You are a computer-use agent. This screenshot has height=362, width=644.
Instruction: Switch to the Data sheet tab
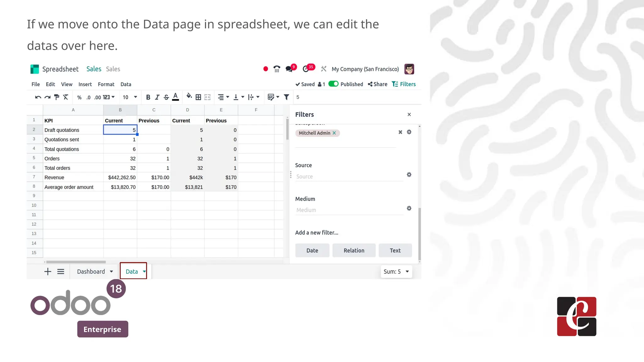tap(131, 271)
